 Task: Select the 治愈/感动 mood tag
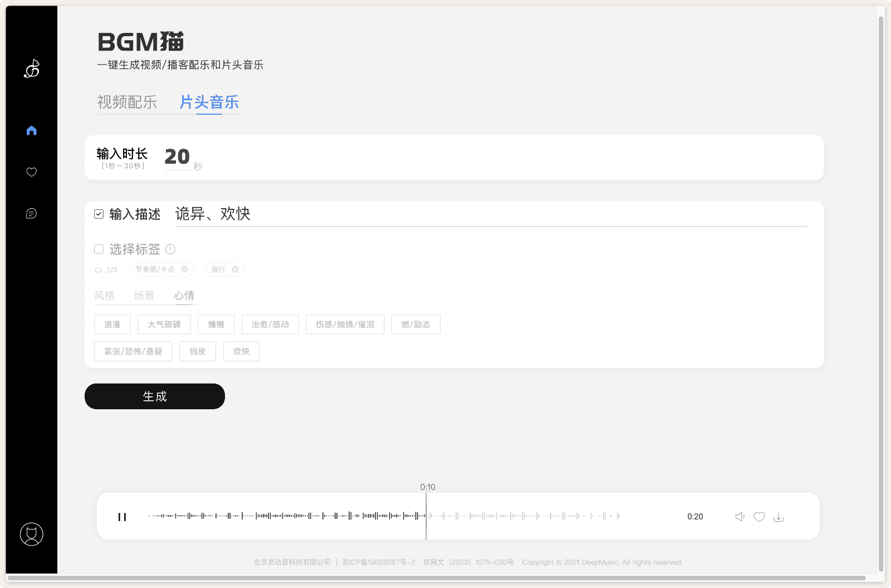click(270, 325)
